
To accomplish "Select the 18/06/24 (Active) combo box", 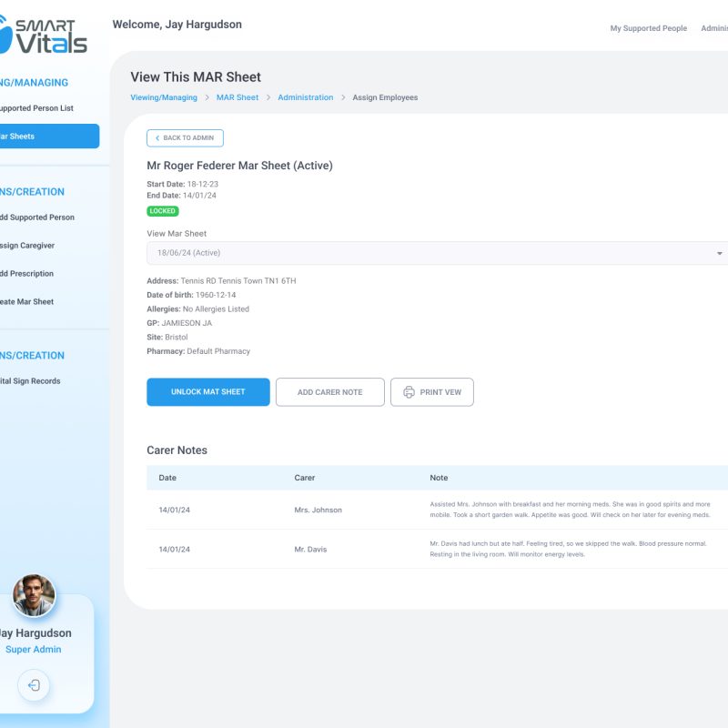I will click(x=428, y=253).
